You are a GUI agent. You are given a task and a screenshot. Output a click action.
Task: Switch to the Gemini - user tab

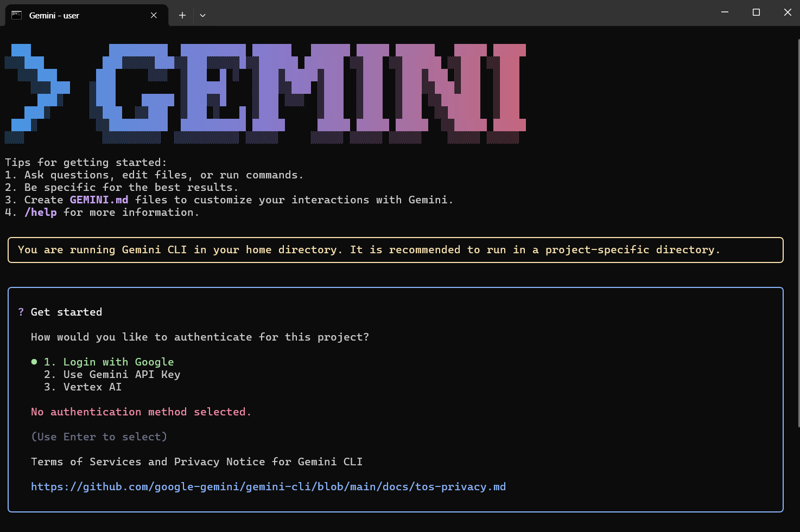pyautogui.click(x=87, y=15)
